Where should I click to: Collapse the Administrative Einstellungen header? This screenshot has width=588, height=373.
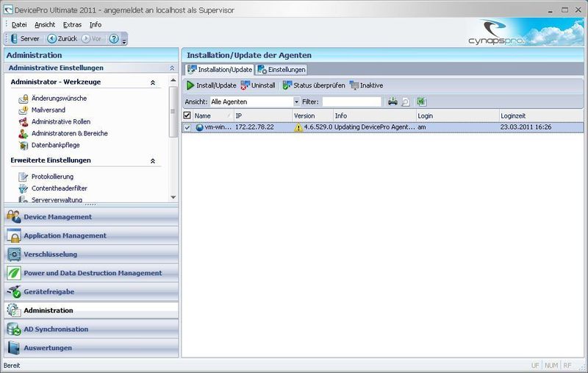[x=172, y=68]
